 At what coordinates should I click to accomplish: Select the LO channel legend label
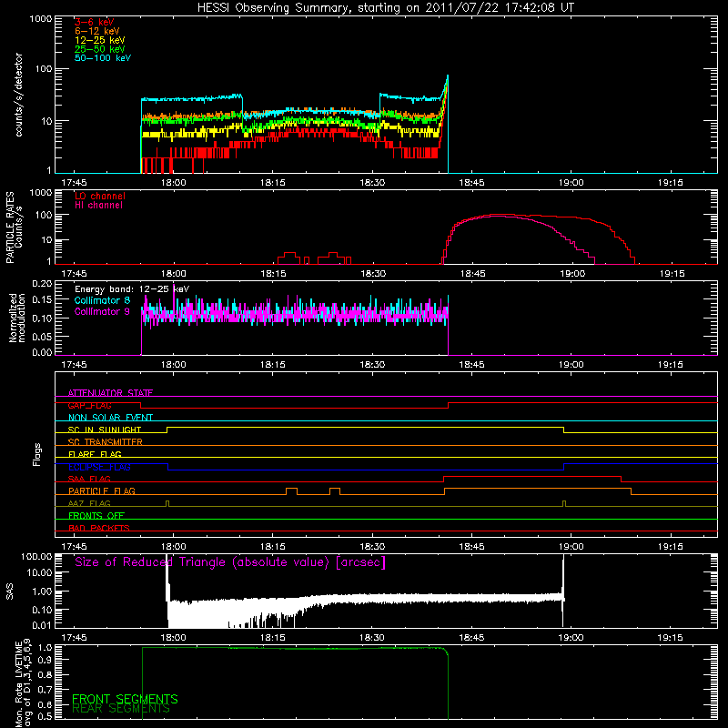(100, 196)
